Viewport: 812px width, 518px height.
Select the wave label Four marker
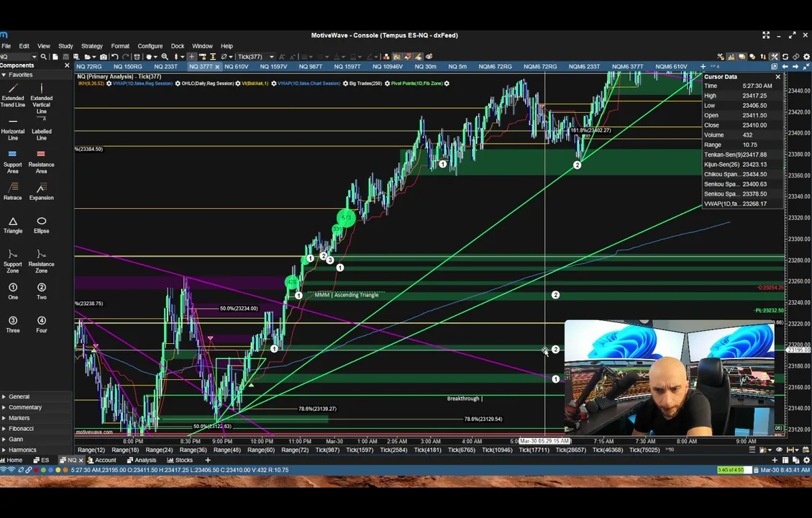click(42, 324)
